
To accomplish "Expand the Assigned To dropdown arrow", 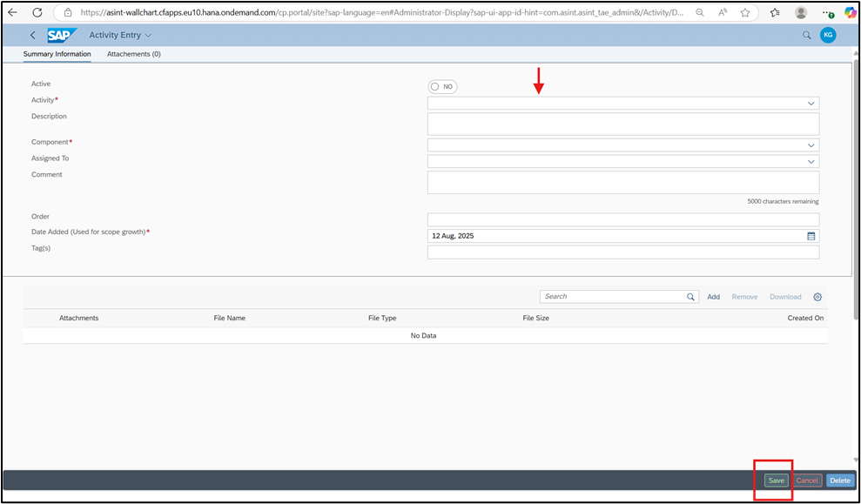I will pyautogui.click(x=811, y=162).
